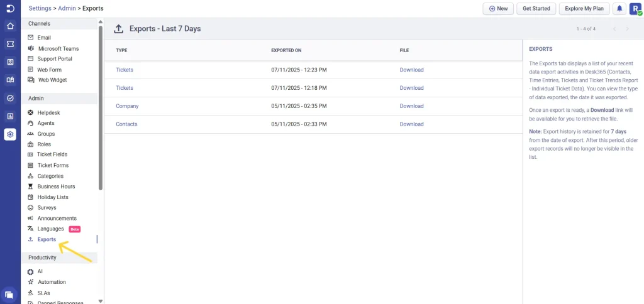
Task: Click the AI chip icon
Action: click(x=30, y=271)
